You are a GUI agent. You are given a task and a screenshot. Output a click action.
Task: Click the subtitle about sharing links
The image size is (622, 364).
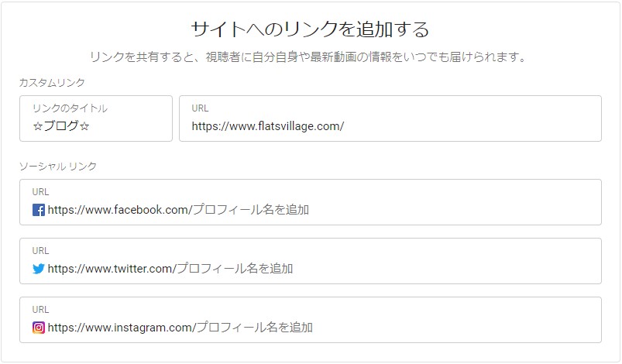308,57
